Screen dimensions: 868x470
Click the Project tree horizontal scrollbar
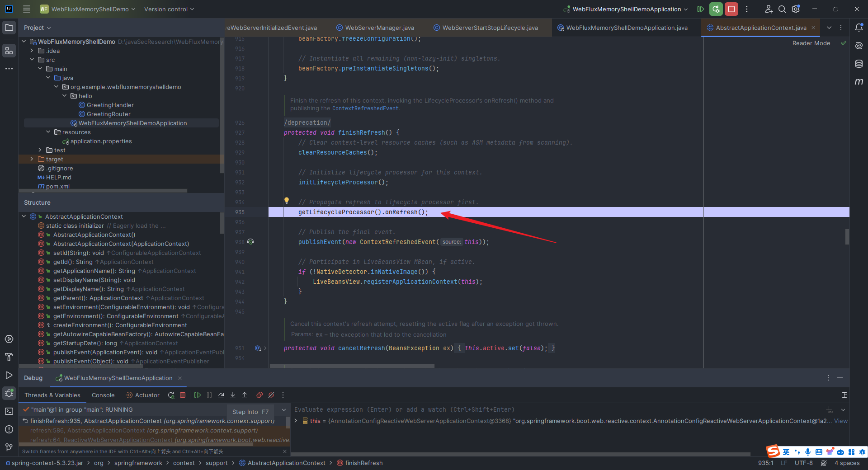click(103, 191)
